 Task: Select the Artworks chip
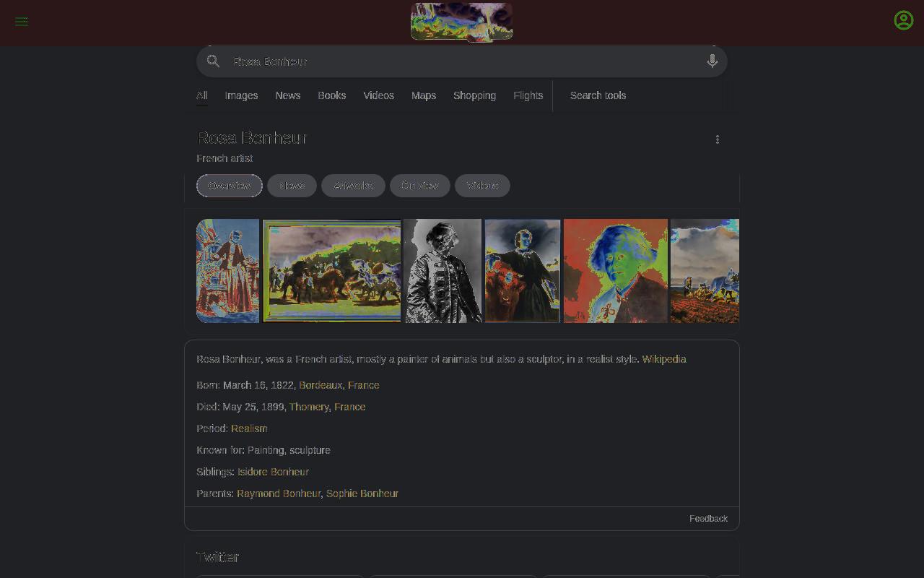click(x=354, y=186)
